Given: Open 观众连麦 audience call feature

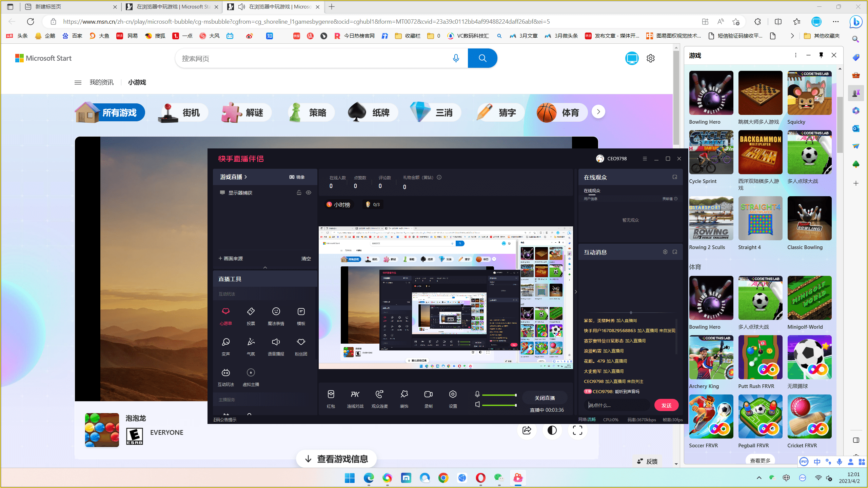Looking at the screenshot, I should [x=379, y=399].
